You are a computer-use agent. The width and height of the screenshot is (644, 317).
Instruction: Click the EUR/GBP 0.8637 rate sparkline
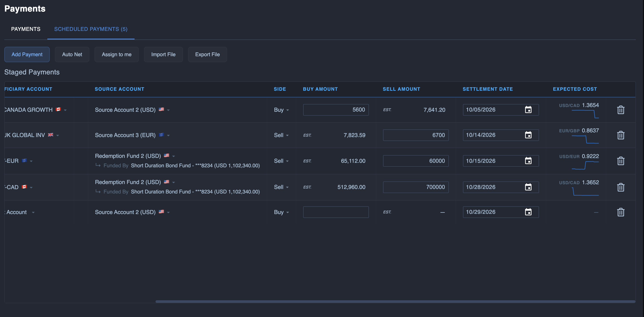585,139
